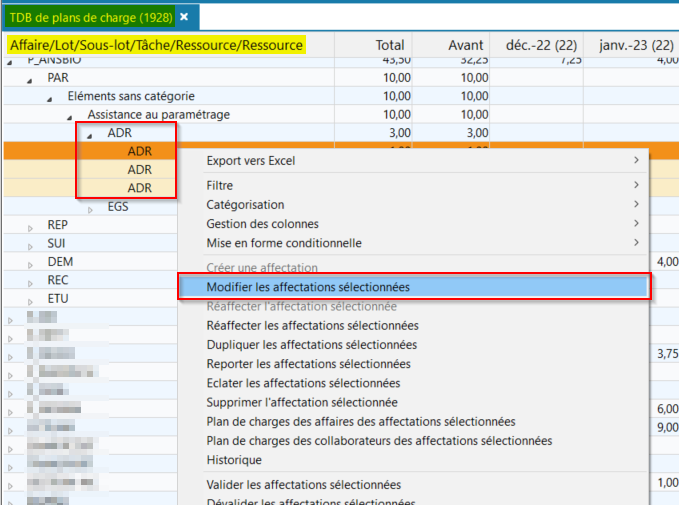Collapse the Assistance au paramétrage node

pyautogui.click(x=69, y=117)
